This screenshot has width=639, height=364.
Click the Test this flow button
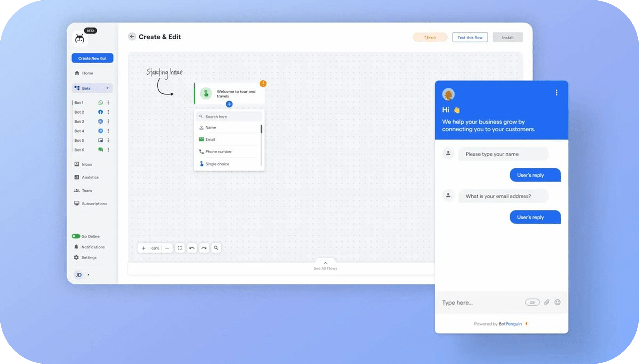[x=470, y=37]
